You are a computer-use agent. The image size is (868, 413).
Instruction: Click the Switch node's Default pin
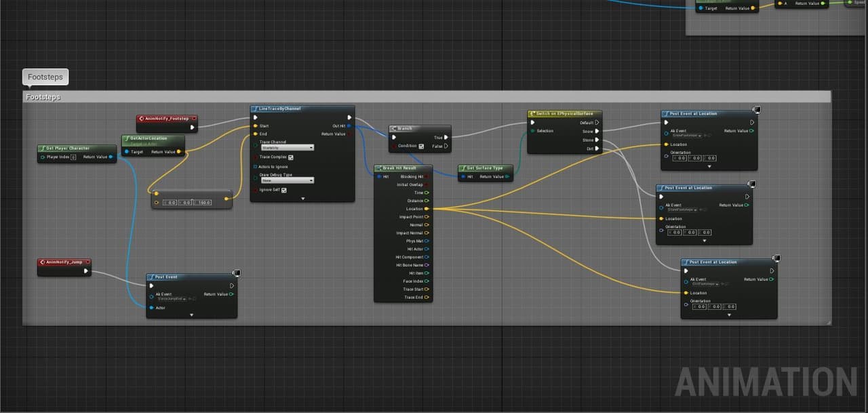pos(597,123)
